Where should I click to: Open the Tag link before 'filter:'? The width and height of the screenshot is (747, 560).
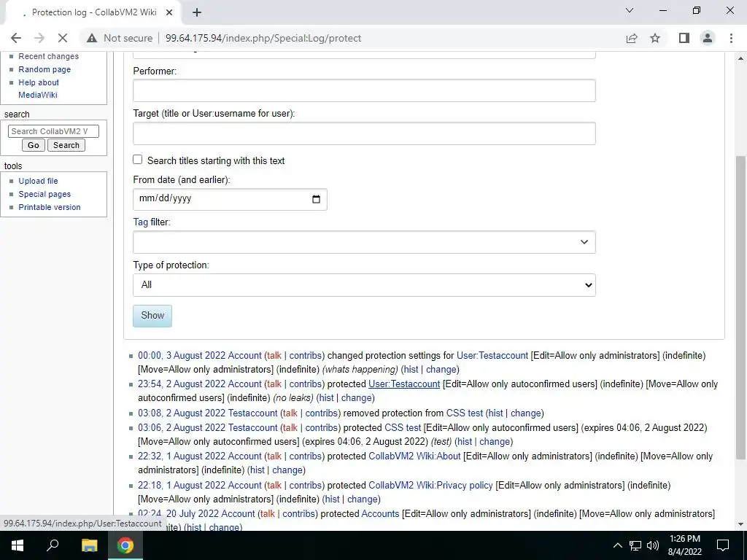[140, 222]
